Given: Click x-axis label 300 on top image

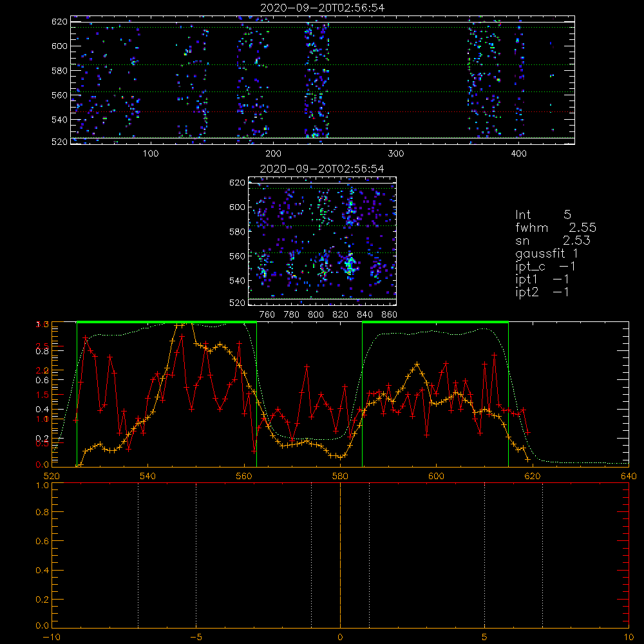Looking at the screenshot, I should [396, 154].
